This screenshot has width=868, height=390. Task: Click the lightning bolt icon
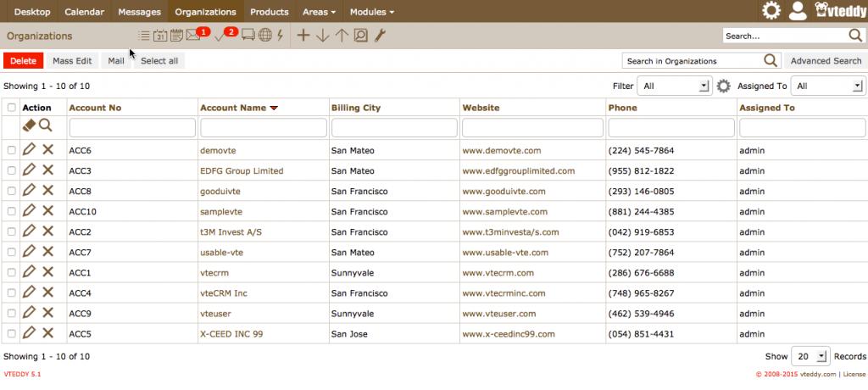click(280, 36)
